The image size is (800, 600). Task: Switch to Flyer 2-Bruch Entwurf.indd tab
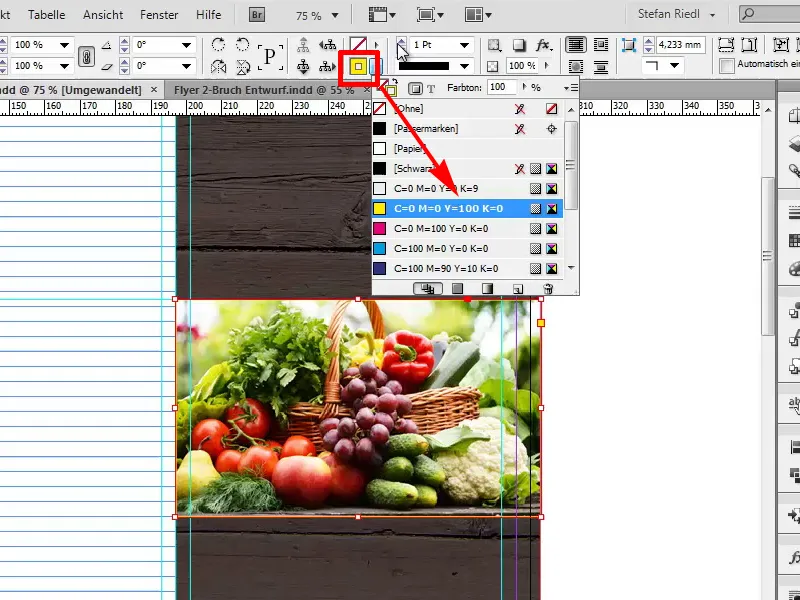click(264, 90)
